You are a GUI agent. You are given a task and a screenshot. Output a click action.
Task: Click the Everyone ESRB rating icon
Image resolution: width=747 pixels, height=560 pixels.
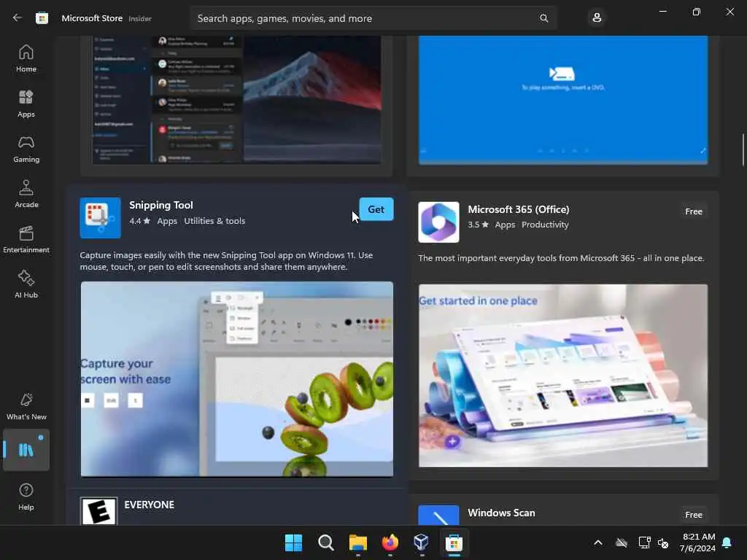coord(98,511)
